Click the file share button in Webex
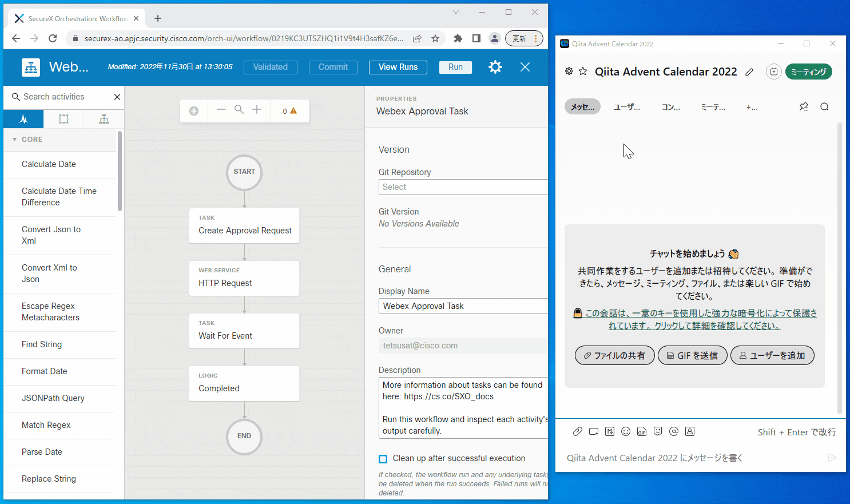Viewport: 850px width, 504px height. (x=614, y=355)
